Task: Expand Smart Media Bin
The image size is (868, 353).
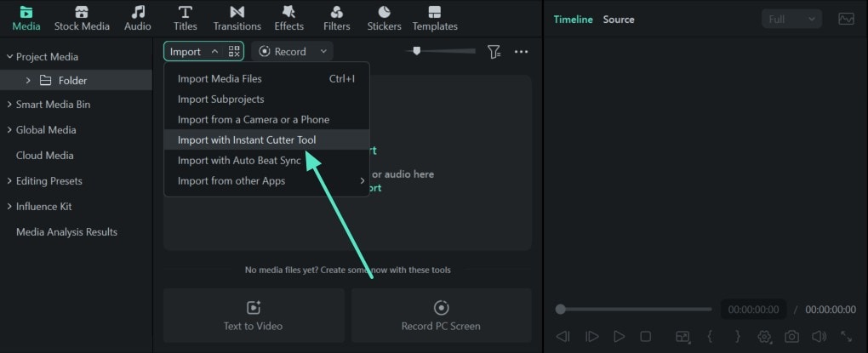Action: [x=9, y=104]
